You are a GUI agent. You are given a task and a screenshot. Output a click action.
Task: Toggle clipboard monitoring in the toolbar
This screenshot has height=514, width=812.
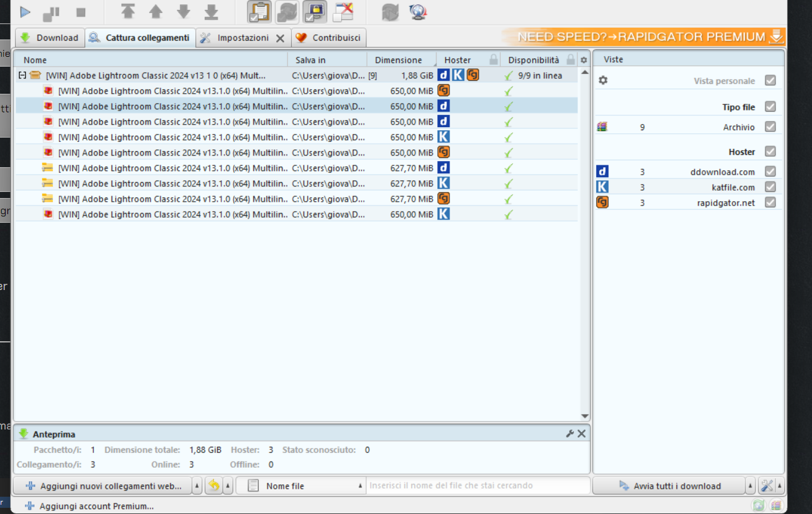coord(260,12)
